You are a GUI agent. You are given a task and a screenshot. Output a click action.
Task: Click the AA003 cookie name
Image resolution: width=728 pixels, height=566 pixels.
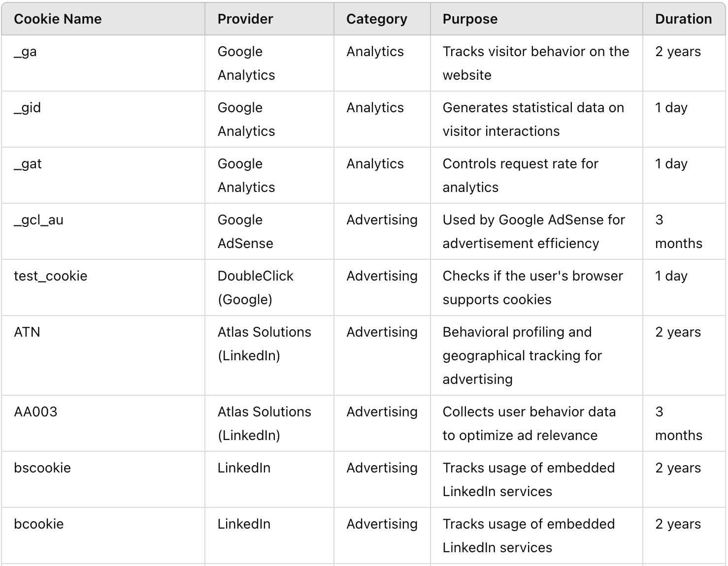(35, 412)
